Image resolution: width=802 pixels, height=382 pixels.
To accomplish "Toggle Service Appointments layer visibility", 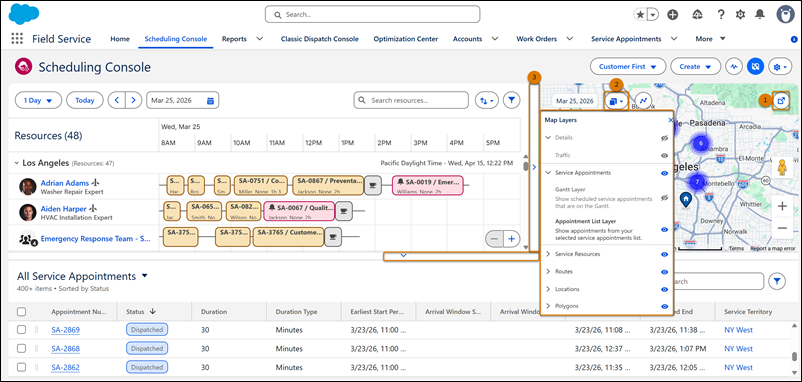I will 664,173.
